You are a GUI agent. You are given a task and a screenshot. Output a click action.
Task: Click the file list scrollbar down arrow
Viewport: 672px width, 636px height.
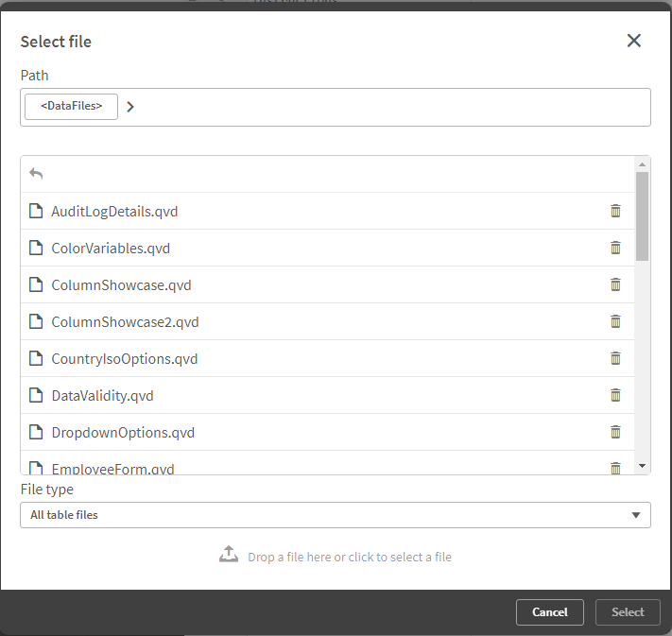tap(642, 466)
